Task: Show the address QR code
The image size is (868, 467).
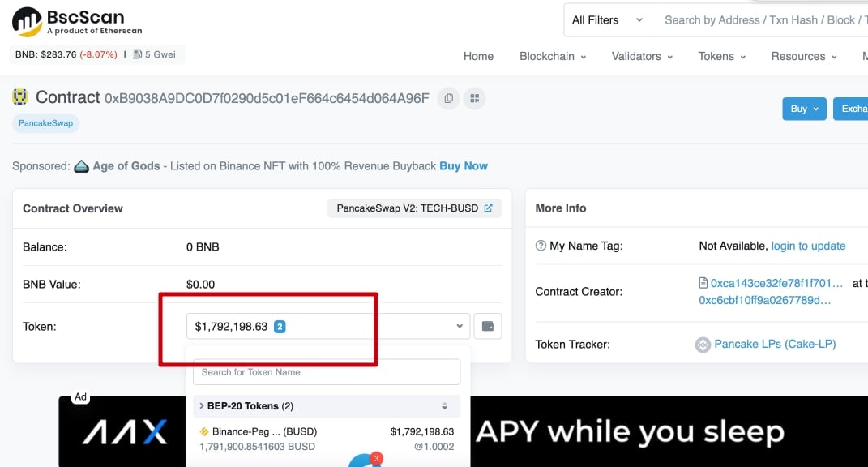Action: [x=474, y=98]
